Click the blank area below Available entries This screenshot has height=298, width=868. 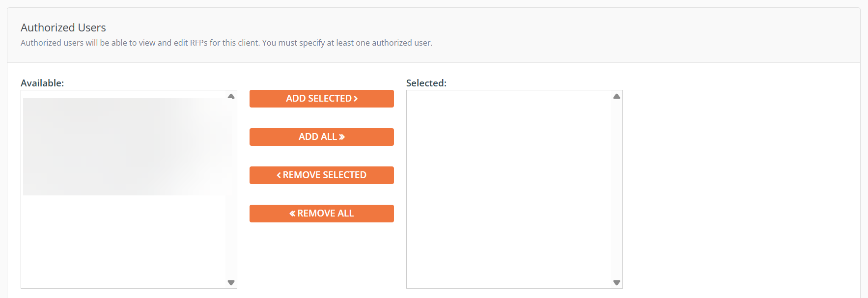click(123, 241)
